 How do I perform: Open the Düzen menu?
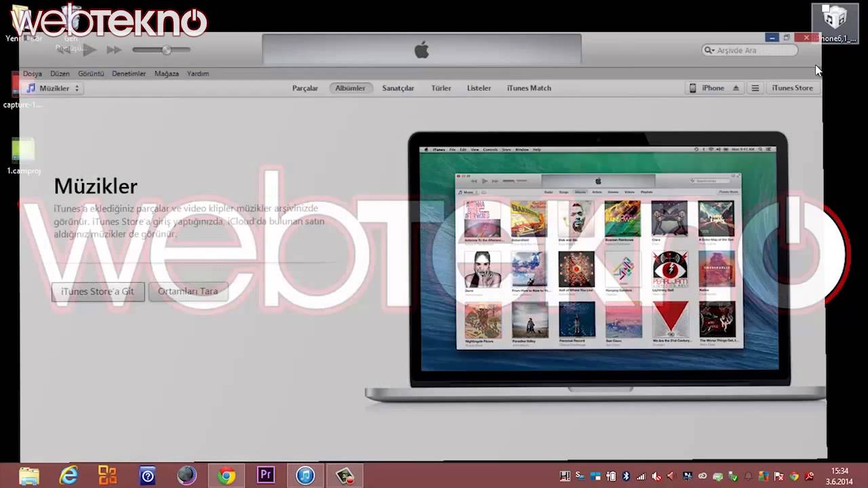[x=60, y=73]
